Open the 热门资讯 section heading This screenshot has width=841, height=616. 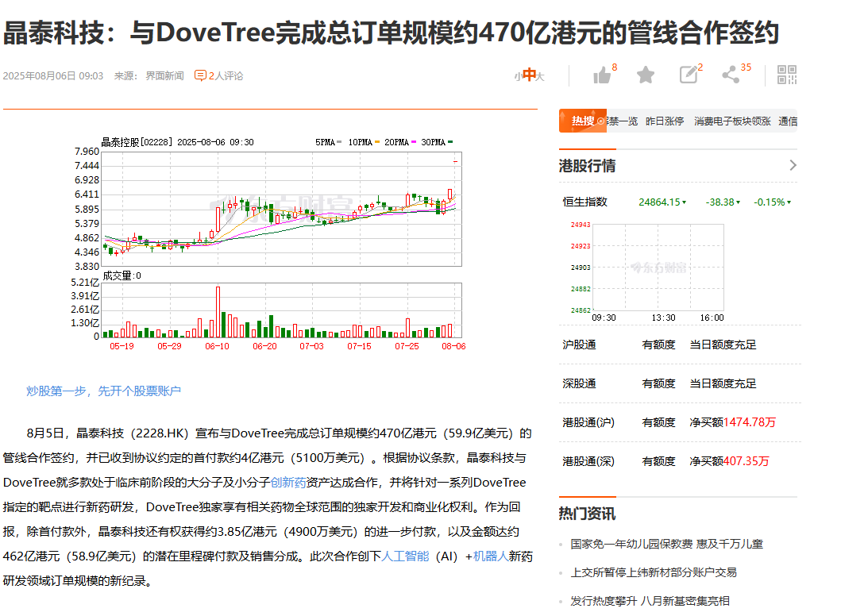[x=587, y=514]
